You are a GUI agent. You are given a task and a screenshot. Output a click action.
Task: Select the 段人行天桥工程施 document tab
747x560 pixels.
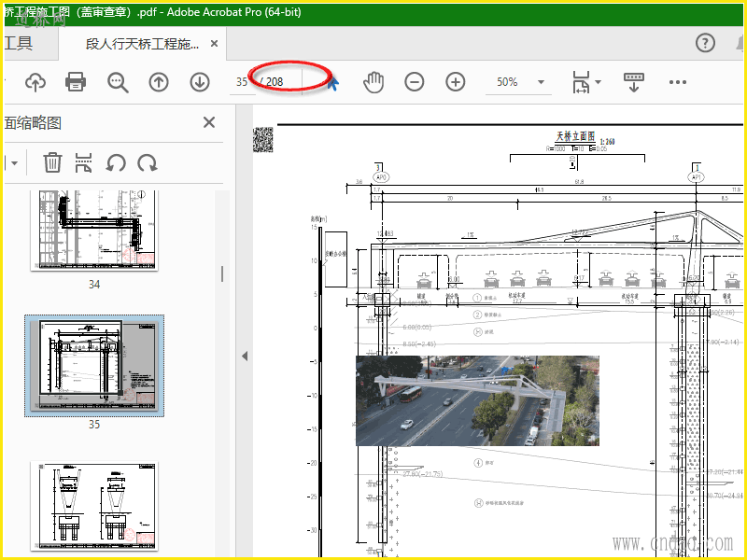pos(142,44)
